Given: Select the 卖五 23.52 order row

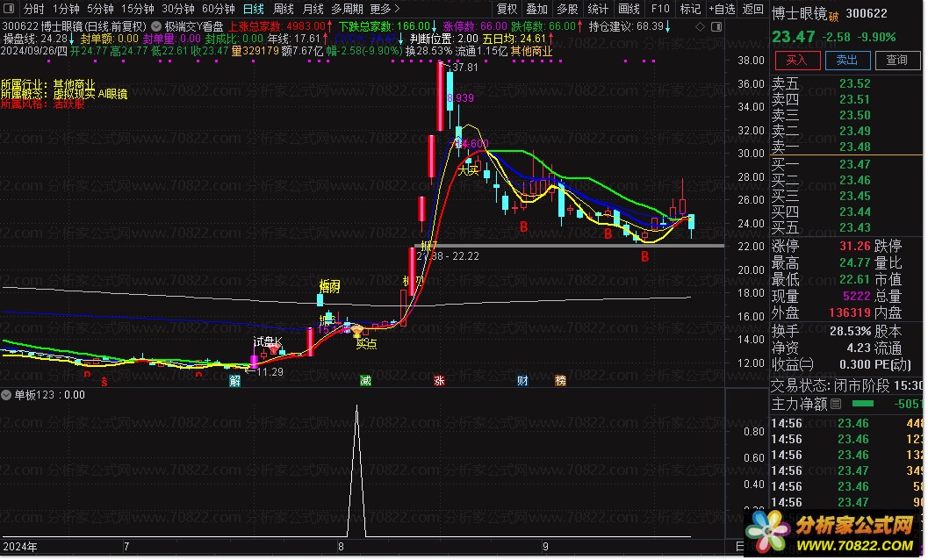Looking at the screenshot, I should (x=845, y=83).
